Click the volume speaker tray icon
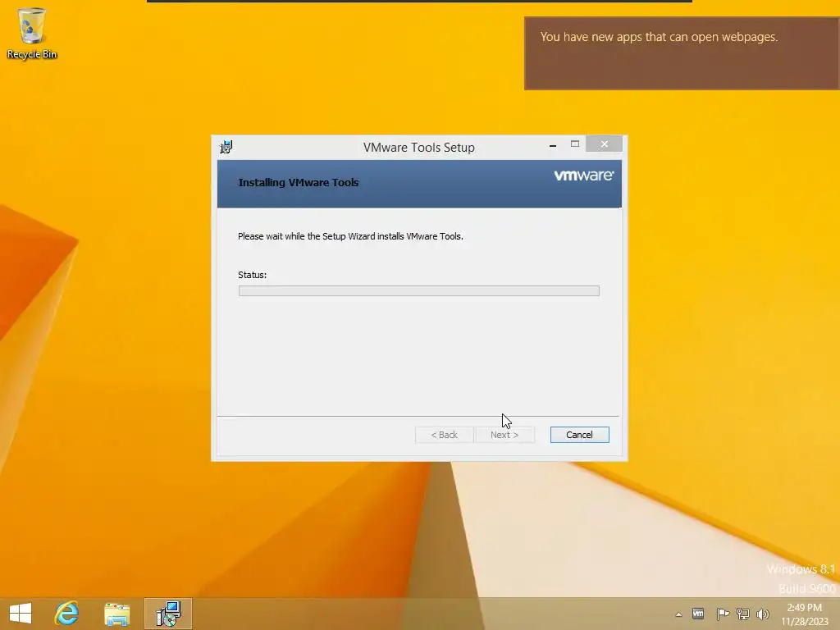 click(x=762, y=614)
